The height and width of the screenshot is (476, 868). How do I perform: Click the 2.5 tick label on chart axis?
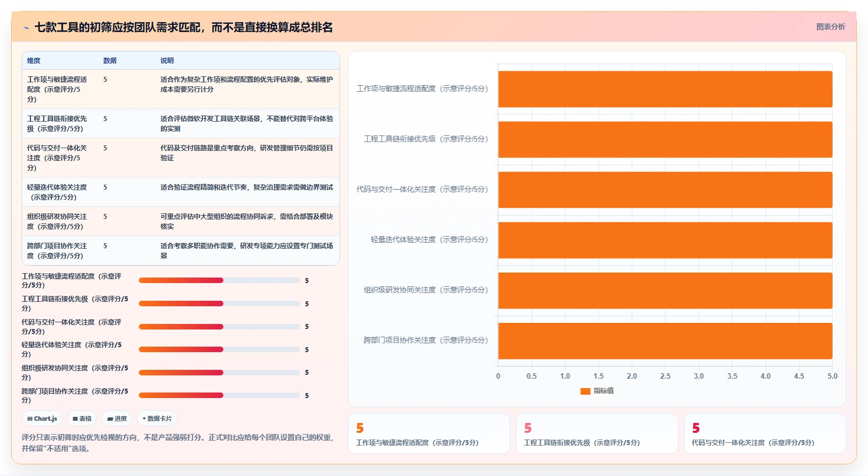(x=665, y=376)
